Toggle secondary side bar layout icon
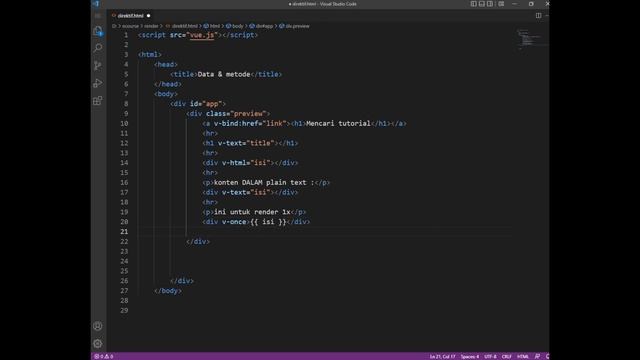 pyautogui.click(x=490, y=4)
